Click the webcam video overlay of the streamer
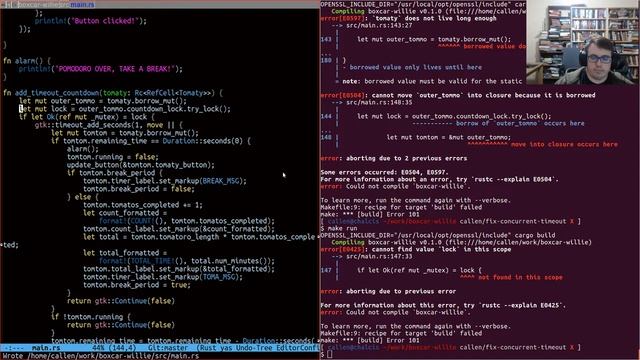Image resolution: width=640 pixels, height=360 pixels. tap(583, 42)
